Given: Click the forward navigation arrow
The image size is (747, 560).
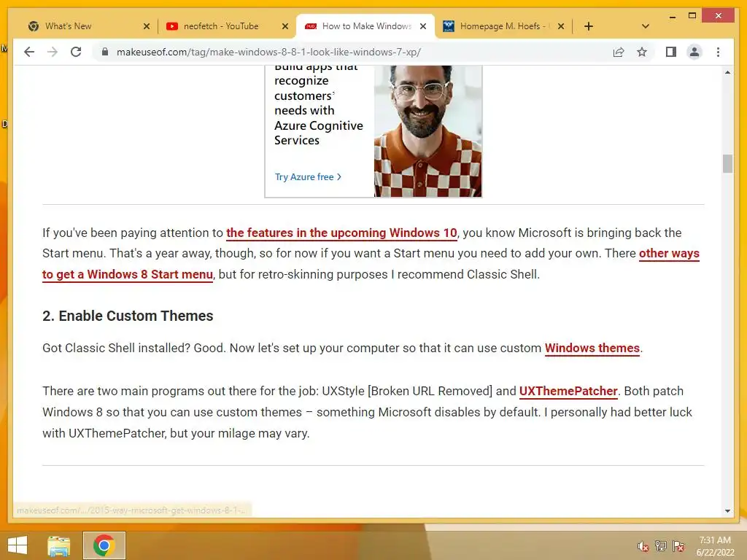Looking at the screenshot, I should click(x=53, y=52).
